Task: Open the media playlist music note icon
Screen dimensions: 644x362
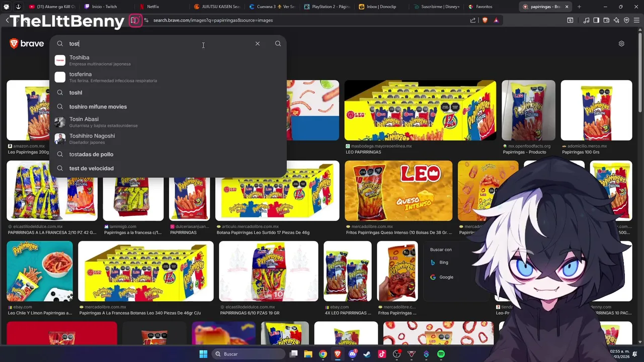Action: 586,20
